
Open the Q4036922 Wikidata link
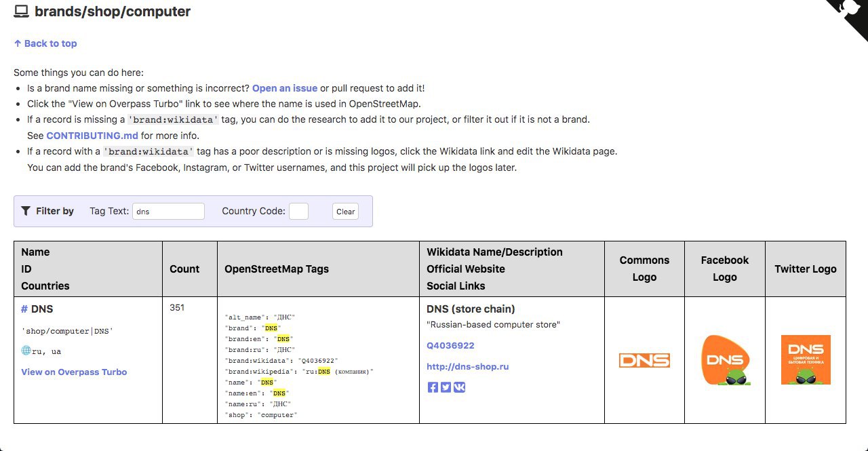point(450,345)
